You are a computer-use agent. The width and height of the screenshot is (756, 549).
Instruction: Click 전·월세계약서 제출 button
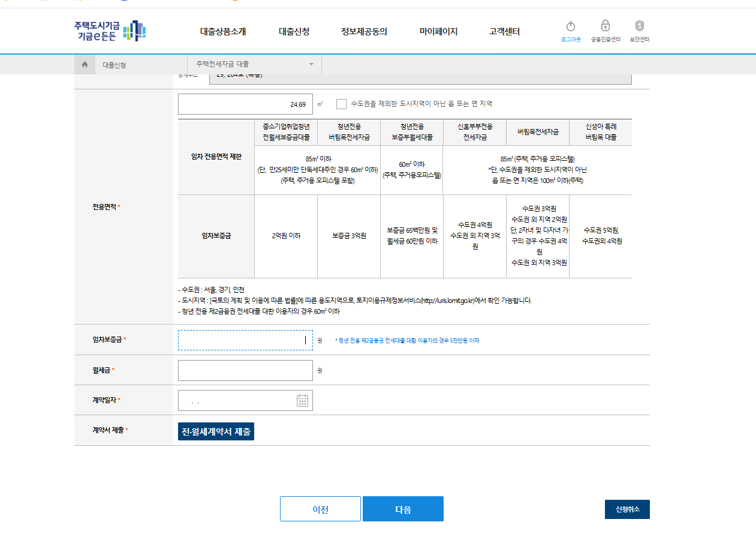[216, 431]
